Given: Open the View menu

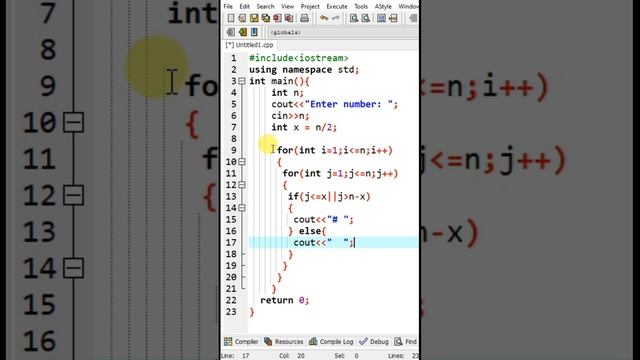Looking at the screenshot, I should click(x=287, y=6).
